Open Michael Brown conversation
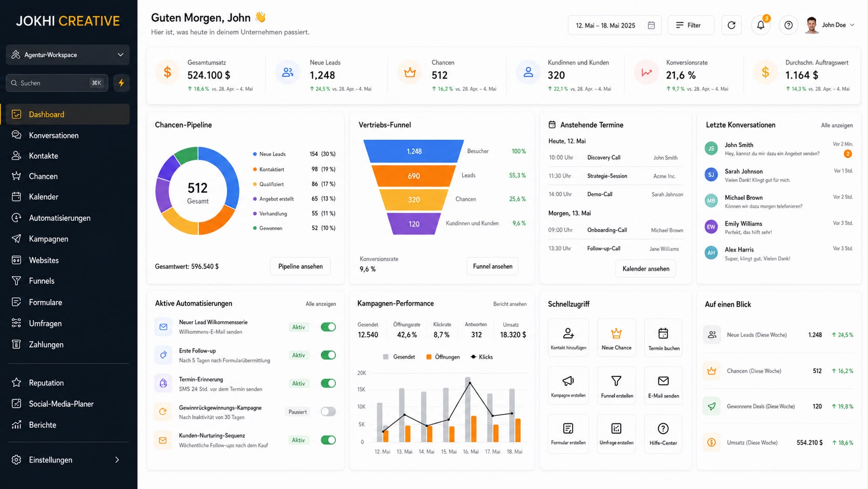This screenshot has height=489, width=868. coord(779,201)
